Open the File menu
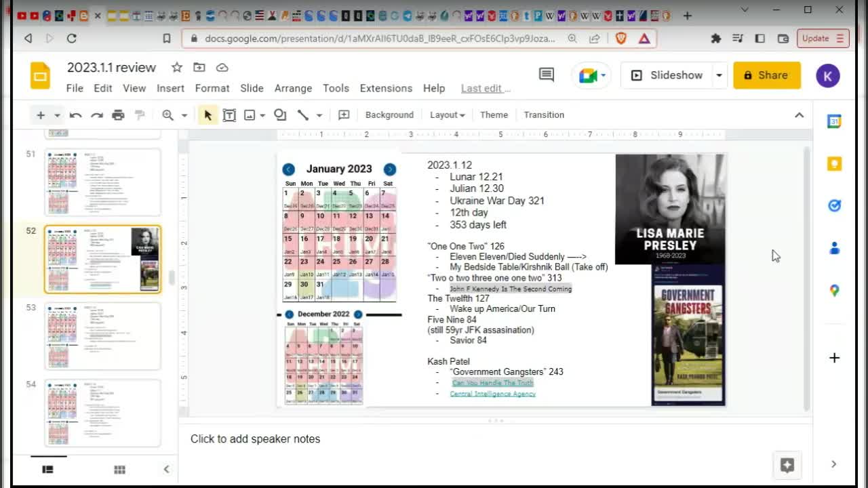The width and height of the screenshot is (868, 488). tap(75, 88)
